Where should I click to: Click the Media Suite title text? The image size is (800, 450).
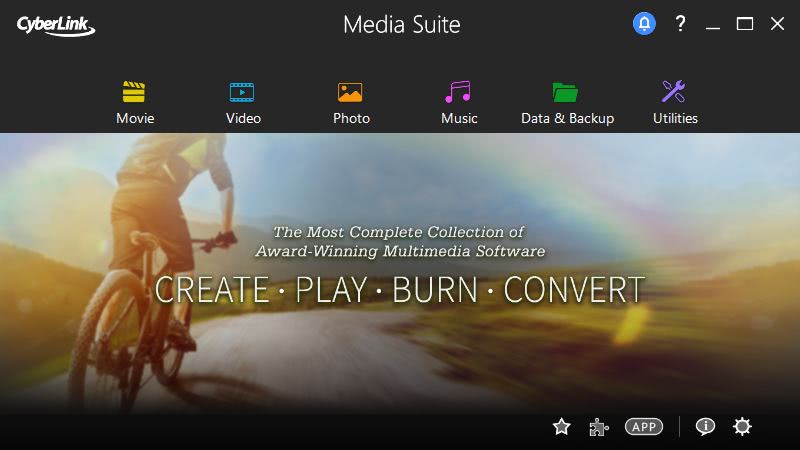pyautogui.click(x=402, y=24)
